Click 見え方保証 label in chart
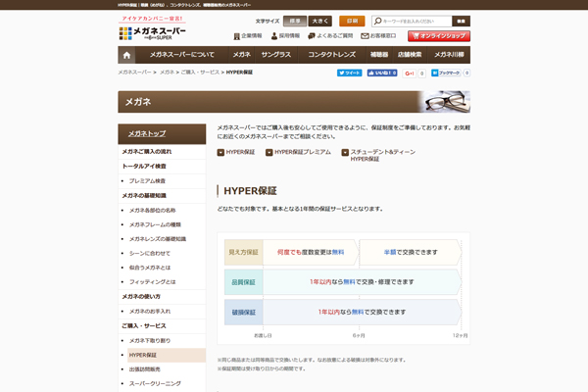Viewport: 588px width, 392px height. [x=243, y=253]
